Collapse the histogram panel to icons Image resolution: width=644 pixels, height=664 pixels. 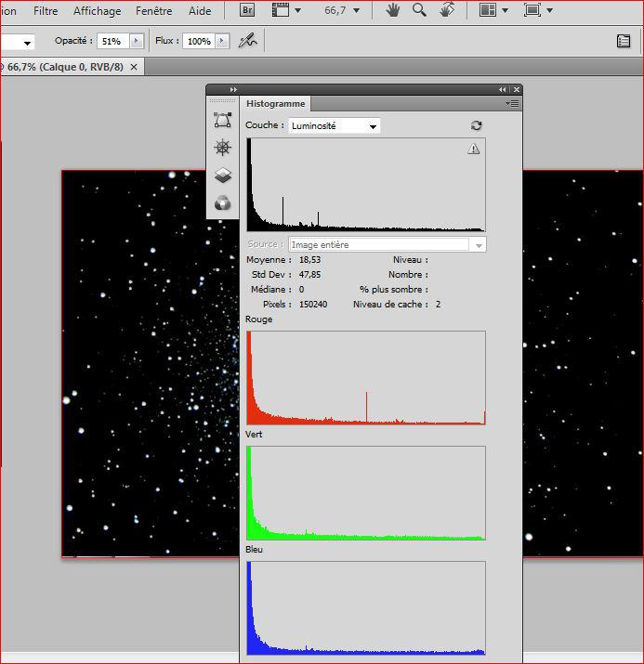503,89
